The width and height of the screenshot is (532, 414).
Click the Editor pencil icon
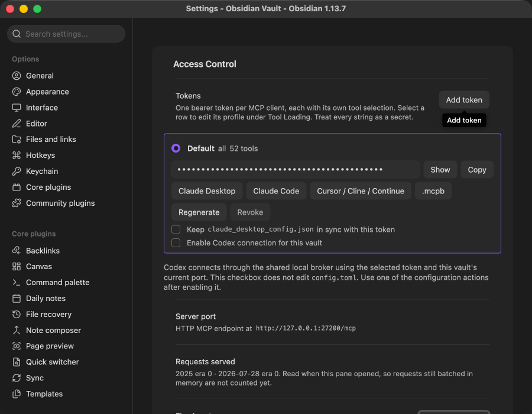point(17,124)
